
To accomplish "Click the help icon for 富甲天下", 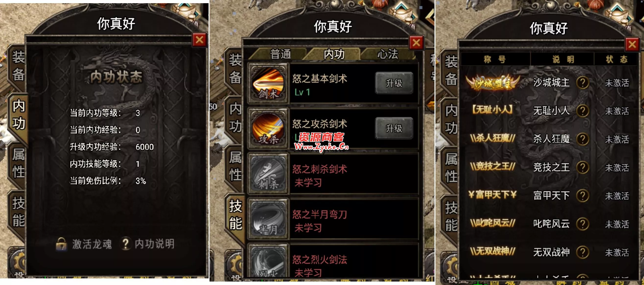I will point(583,195).
